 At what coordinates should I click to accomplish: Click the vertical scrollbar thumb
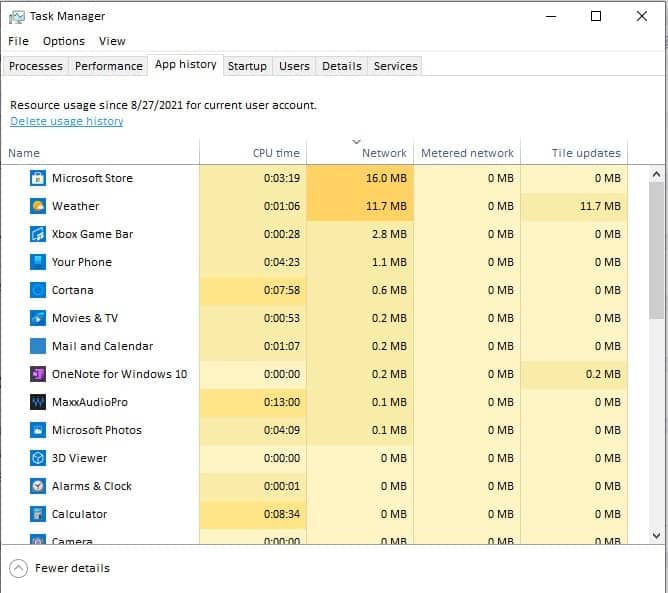click(656, 250)
